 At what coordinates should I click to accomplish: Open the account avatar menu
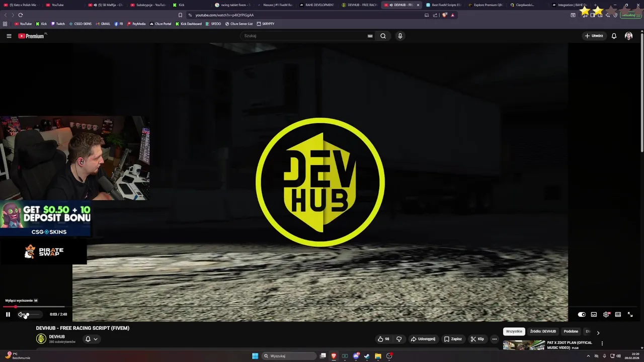(628, 36)
